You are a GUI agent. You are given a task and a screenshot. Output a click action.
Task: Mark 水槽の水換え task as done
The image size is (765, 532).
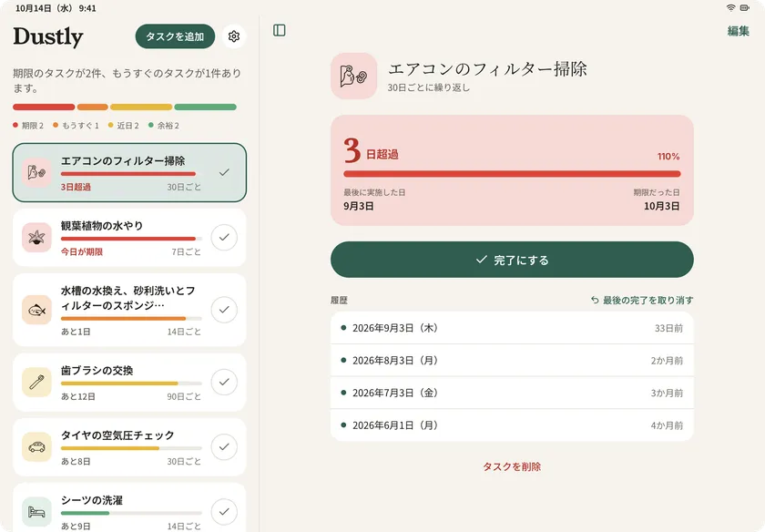(224, 310)
